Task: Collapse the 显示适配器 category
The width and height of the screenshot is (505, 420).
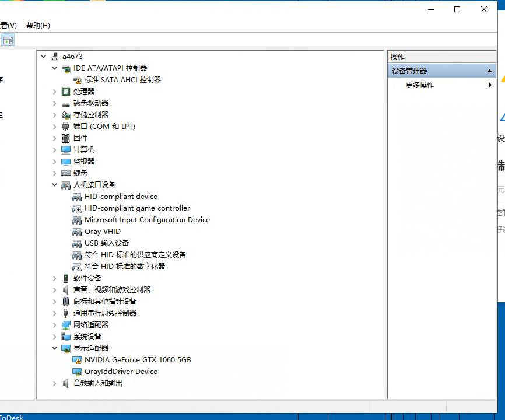Action: tap(55, 348)
